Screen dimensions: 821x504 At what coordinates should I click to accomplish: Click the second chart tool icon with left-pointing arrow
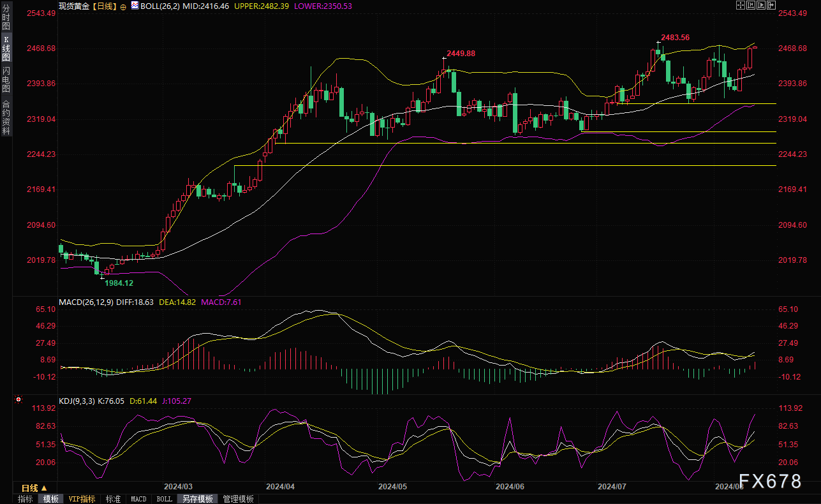pos(751,5)
